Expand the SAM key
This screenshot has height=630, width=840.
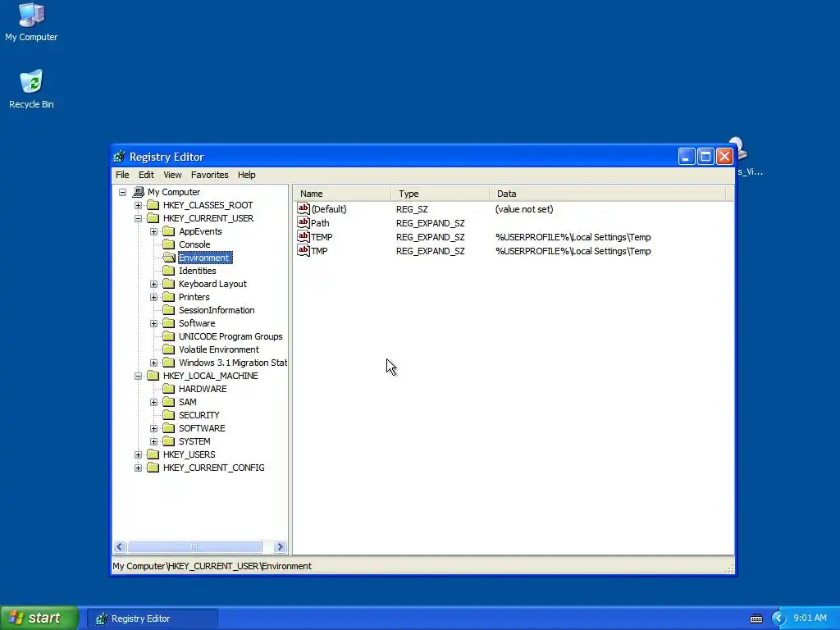(153, 402)
